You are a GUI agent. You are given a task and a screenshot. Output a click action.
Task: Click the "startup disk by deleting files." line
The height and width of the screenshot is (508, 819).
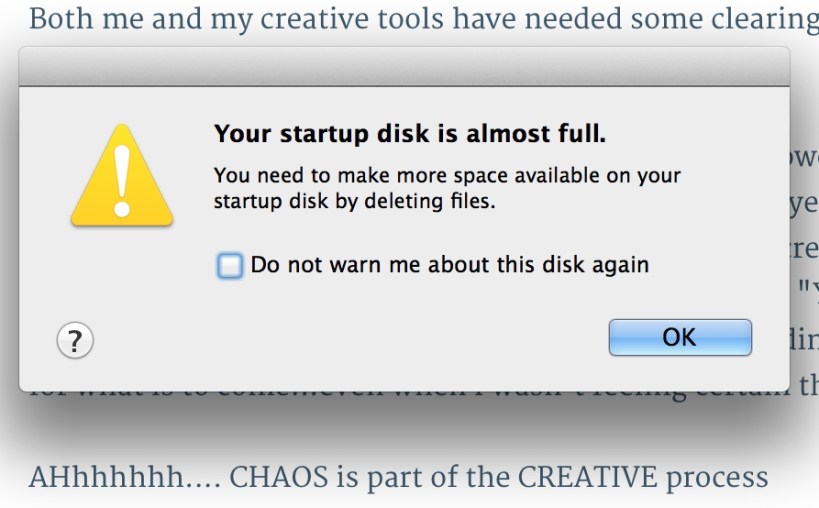tap(354, 200)
